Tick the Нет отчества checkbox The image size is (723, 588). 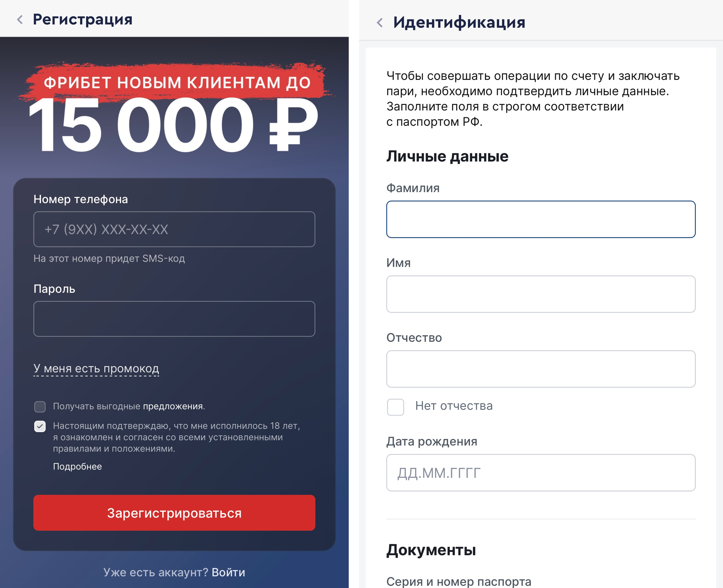395,407
